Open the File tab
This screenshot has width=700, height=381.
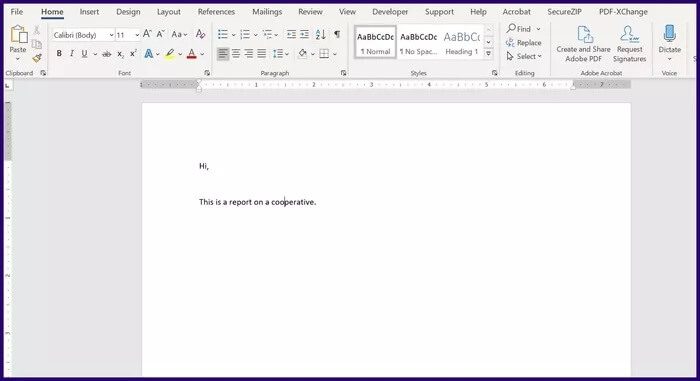click(17, 12)
